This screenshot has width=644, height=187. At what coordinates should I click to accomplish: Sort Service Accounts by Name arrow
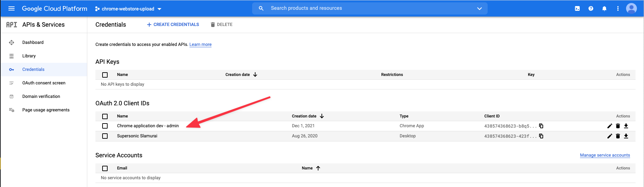[318, 168]
